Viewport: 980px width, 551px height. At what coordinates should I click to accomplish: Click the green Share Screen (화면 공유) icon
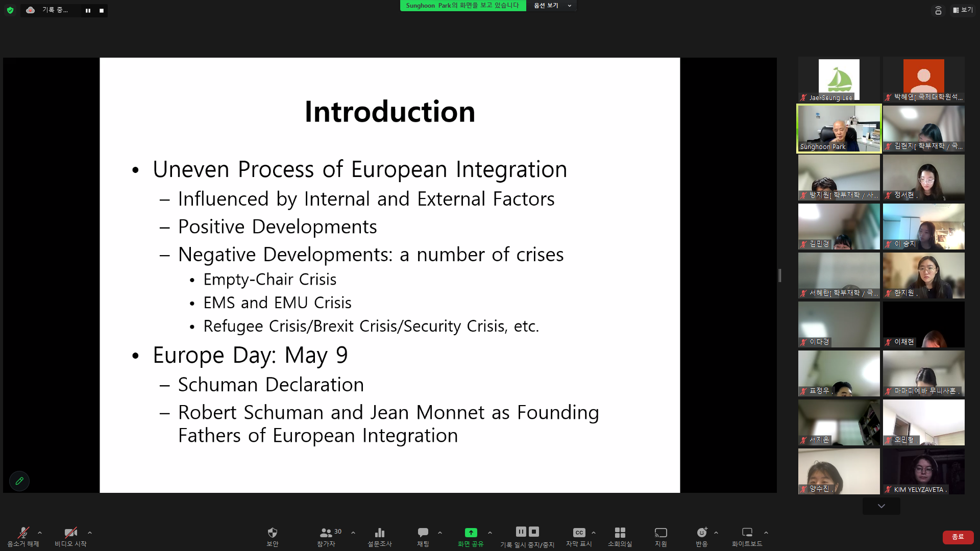471,533
